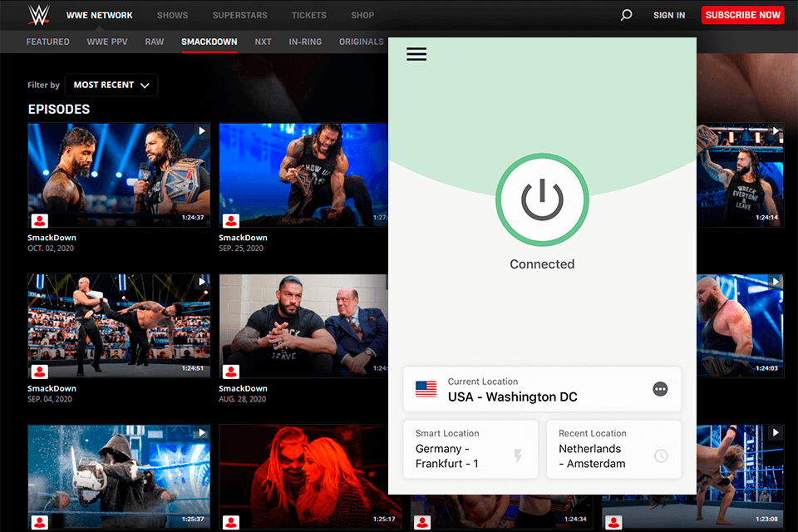The image size is (798, 532).
Task: Choose Smart Location Germany - Frankfurt - 1
Action: (x=470, y=449)
